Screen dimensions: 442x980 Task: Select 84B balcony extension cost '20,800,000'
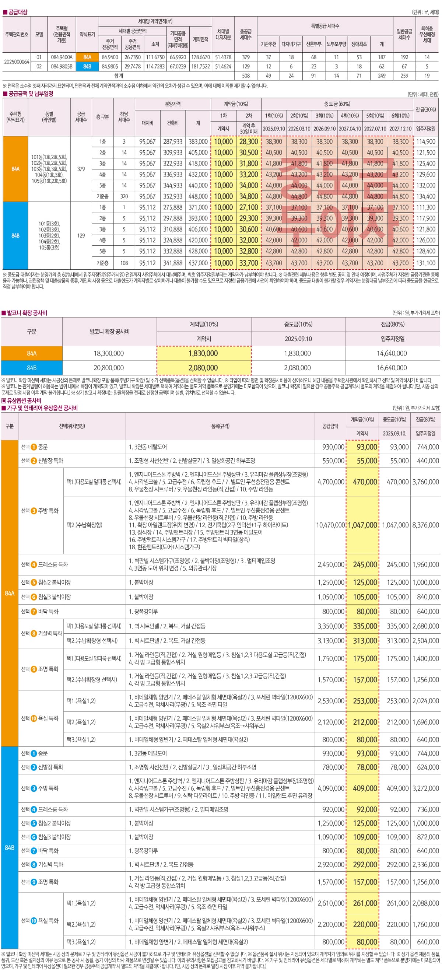109,368
